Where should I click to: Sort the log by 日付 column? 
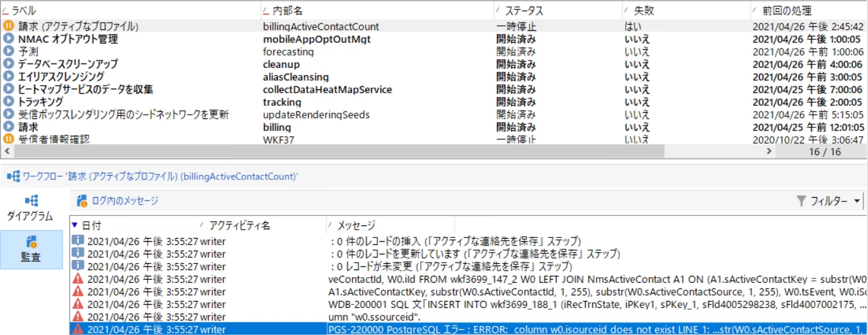tap(92, 225)
